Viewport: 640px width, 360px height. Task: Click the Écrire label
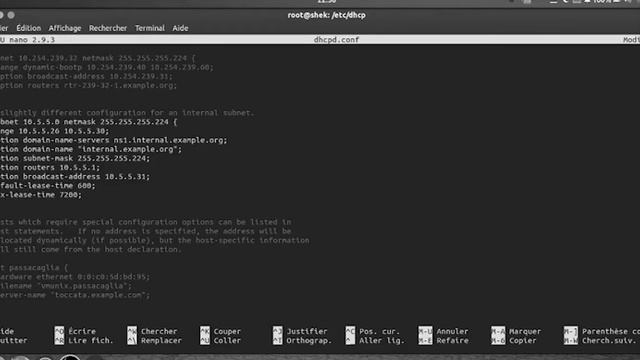(82, 331)
